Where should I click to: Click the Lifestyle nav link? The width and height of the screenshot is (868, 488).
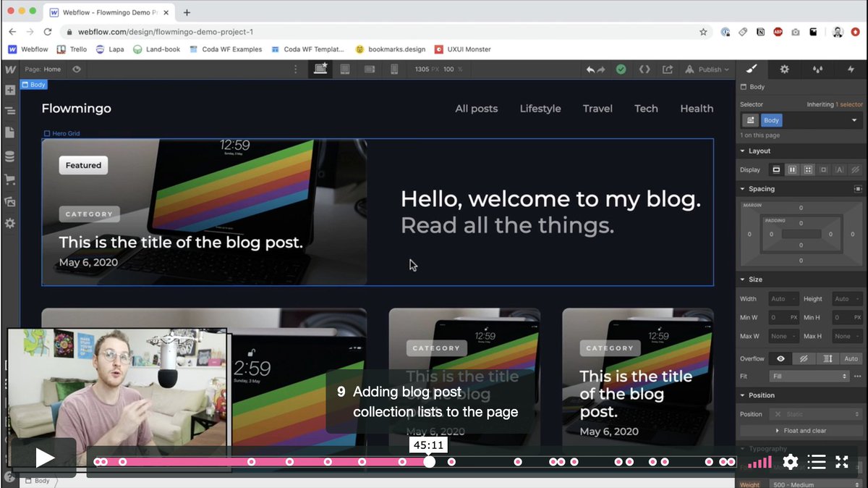(x=540, y=109)
